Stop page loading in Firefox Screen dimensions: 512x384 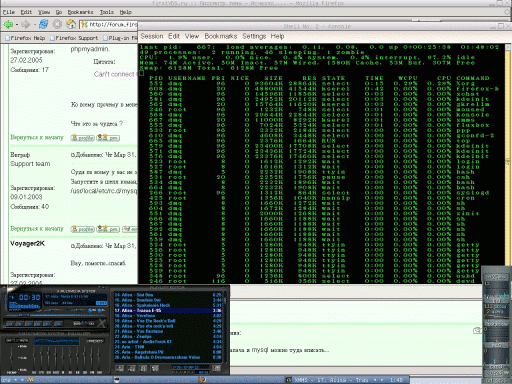coord(57,24)
